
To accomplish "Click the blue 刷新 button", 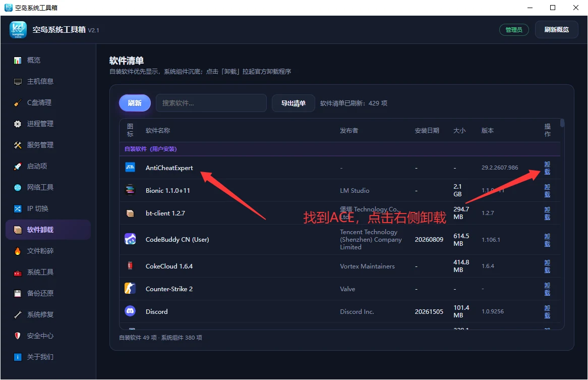I will tap(135, 103).
